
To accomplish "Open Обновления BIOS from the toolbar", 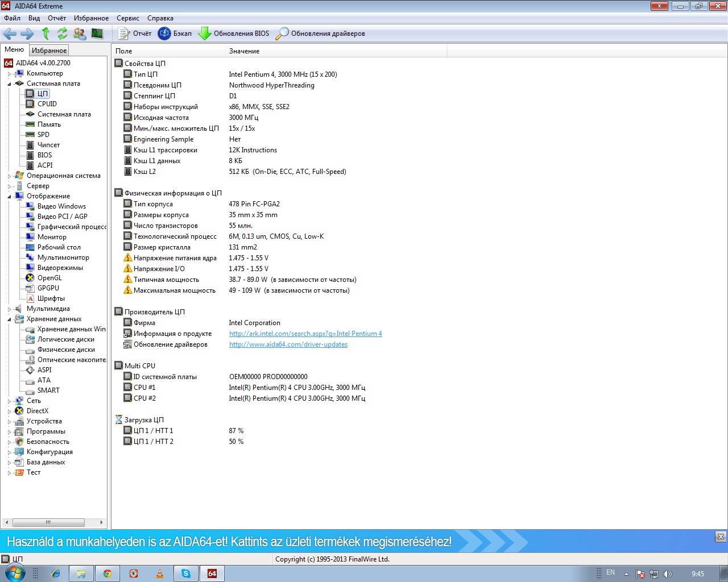I will [x=234, y=34].
